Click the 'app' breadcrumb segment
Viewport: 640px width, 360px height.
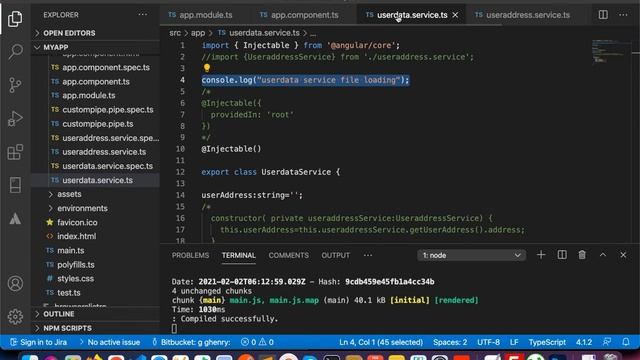point(198,33)
